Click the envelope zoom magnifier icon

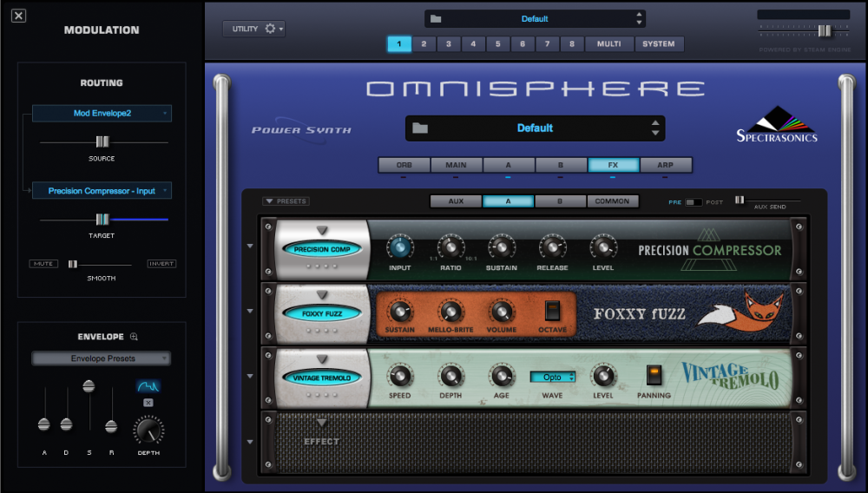[134, 337]
